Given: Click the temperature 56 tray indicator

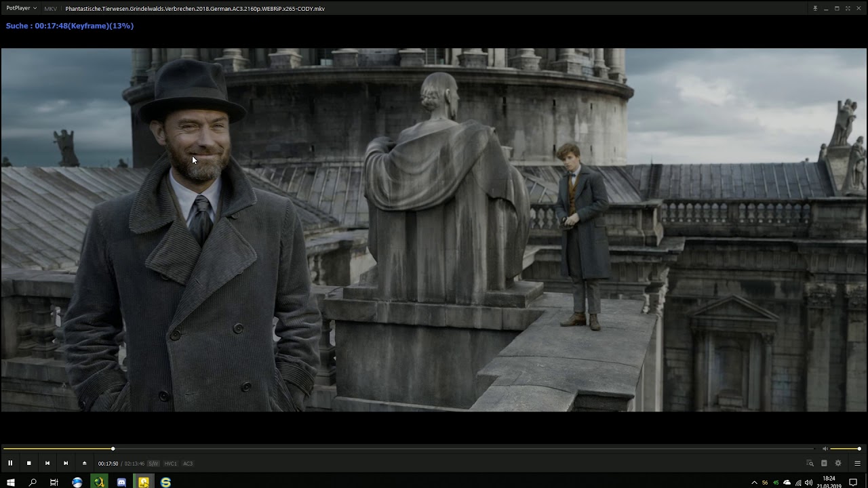Looking at the screenshot, I should [765, 483].
